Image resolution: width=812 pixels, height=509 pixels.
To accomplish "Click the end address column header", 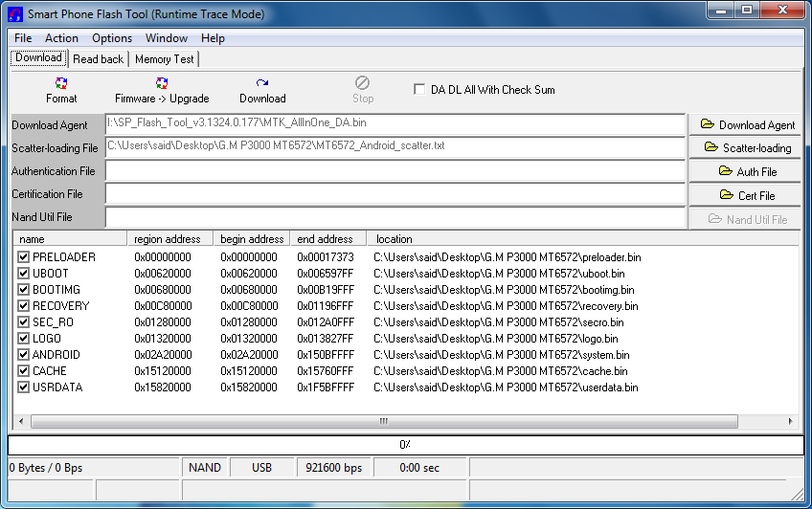I will click(327, 239).
